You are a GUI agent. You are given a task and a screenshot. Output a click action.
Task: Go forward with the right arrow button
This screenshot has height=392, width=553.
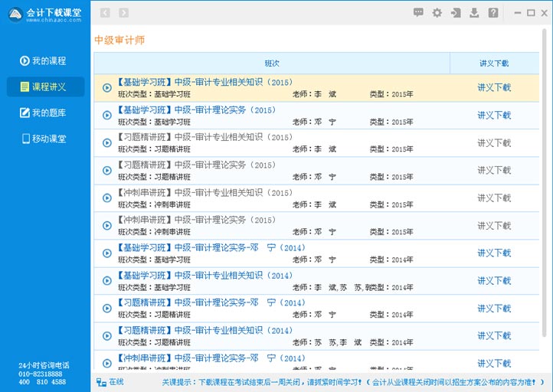tap(124, 12)
